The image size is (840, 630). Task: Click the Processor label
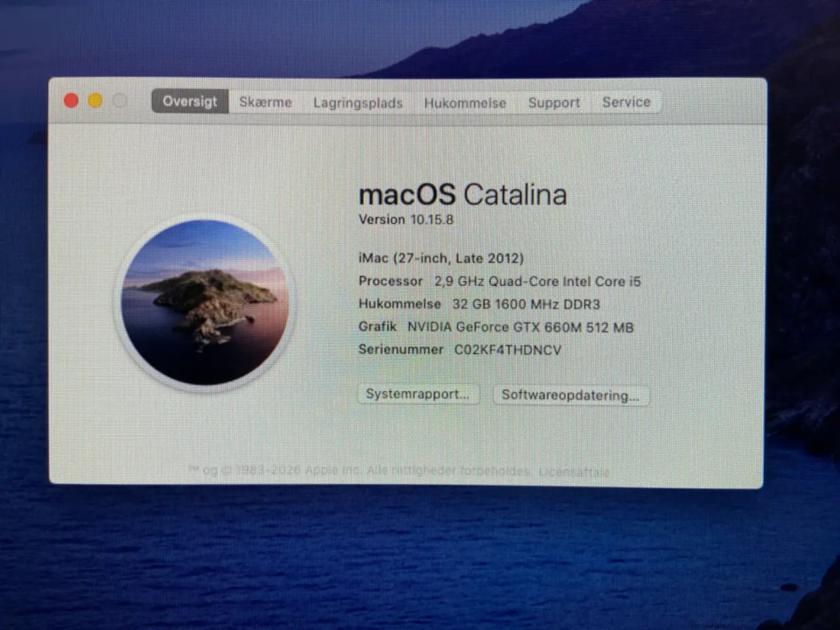click(390, 281)
